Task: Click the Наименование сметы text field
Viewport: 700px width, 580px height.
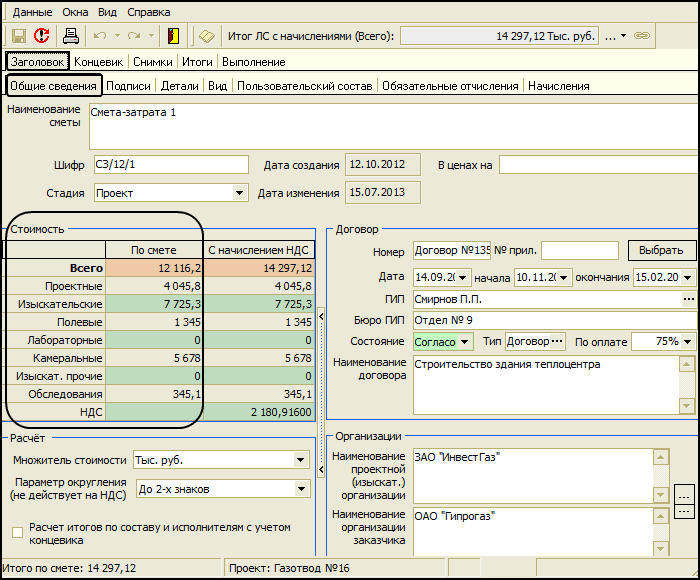Action: (x=394, y=126)
